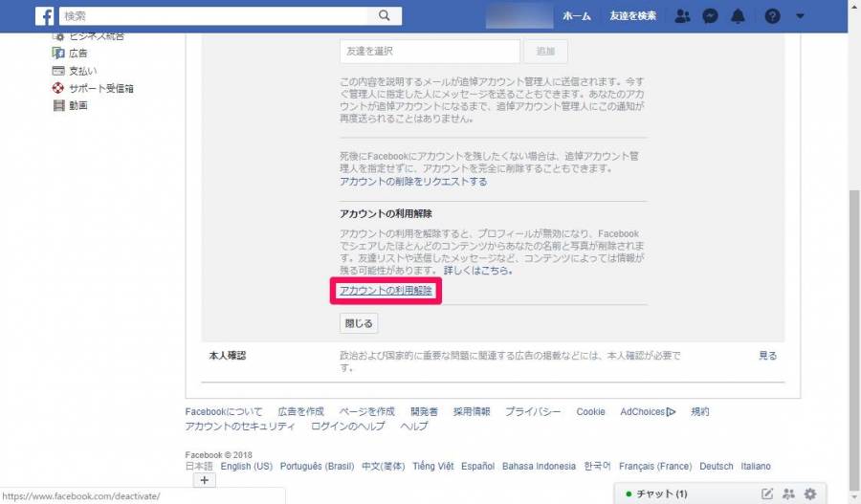The width and height of the screenshot is (861, 504).
Task: Open the AdChoices footer link
Action: click(x=648, y=412)
